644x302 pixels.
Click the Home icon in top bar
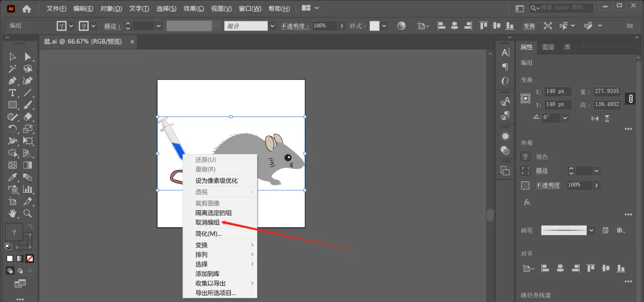pos(27,8)
